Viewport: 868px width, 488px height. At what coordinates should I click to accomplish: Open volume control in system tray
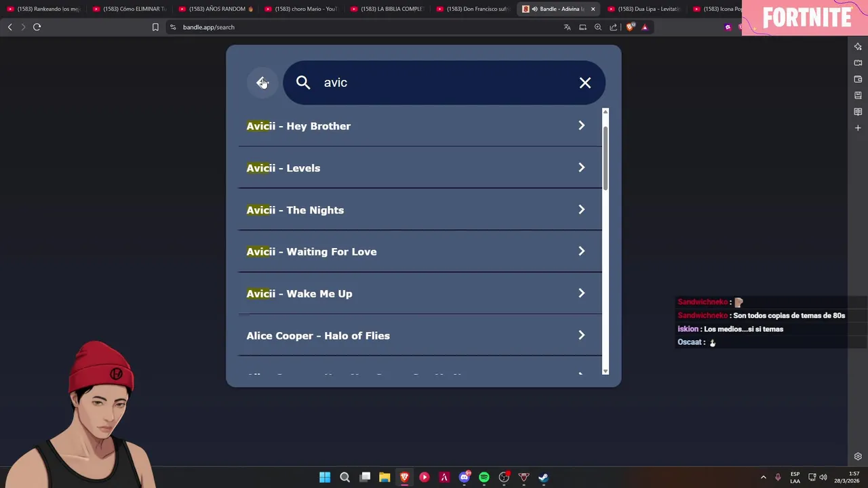823,477
